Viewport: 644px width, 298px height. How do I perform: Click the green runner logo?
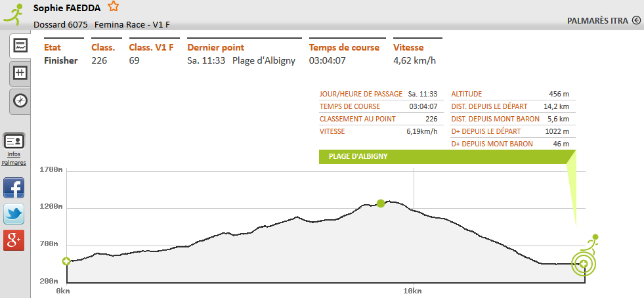(12, 14)
